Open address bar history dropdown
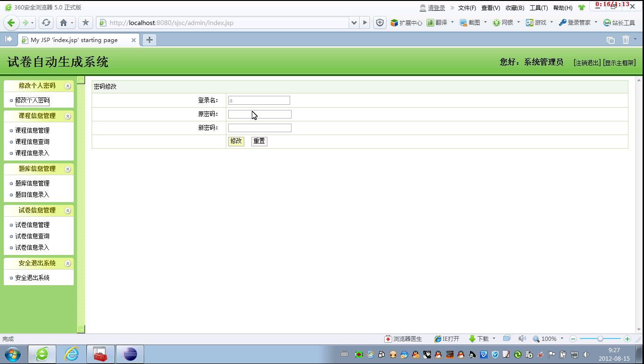The image size is (644, 364). pos(354,23)
